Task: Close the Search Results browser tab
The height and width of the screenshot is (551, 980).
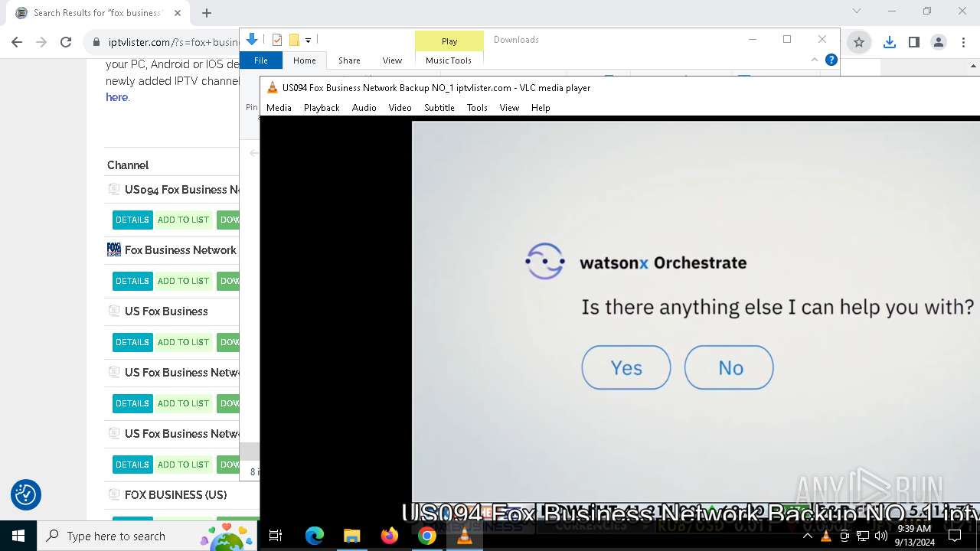Action: [178, 13]
